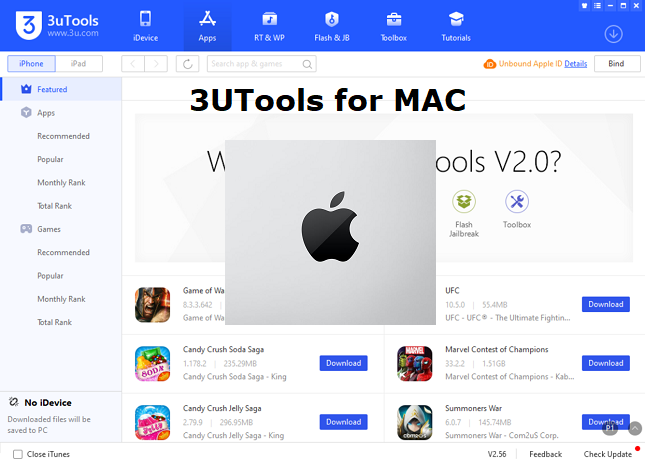Click the No iDevice status label
Screen dimensions: 645x463
48,403
